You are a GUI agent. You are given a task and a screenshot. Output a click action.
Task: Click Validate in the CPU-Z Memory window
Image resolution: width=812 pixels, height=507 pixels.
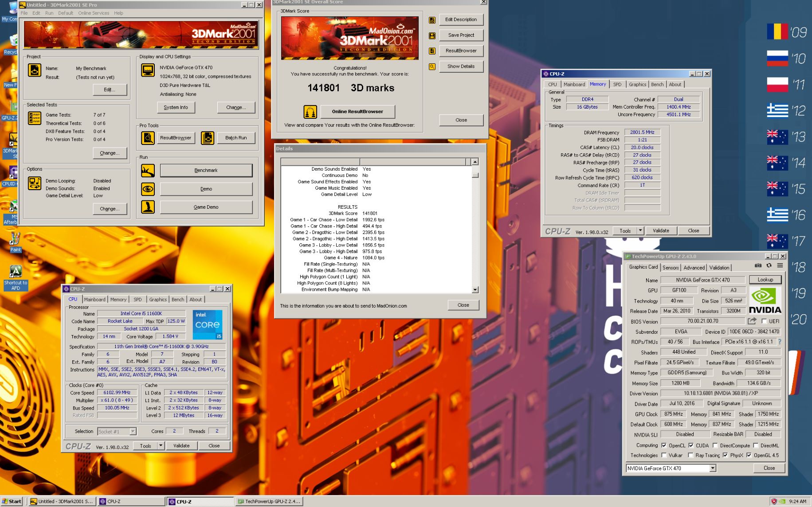661,230
